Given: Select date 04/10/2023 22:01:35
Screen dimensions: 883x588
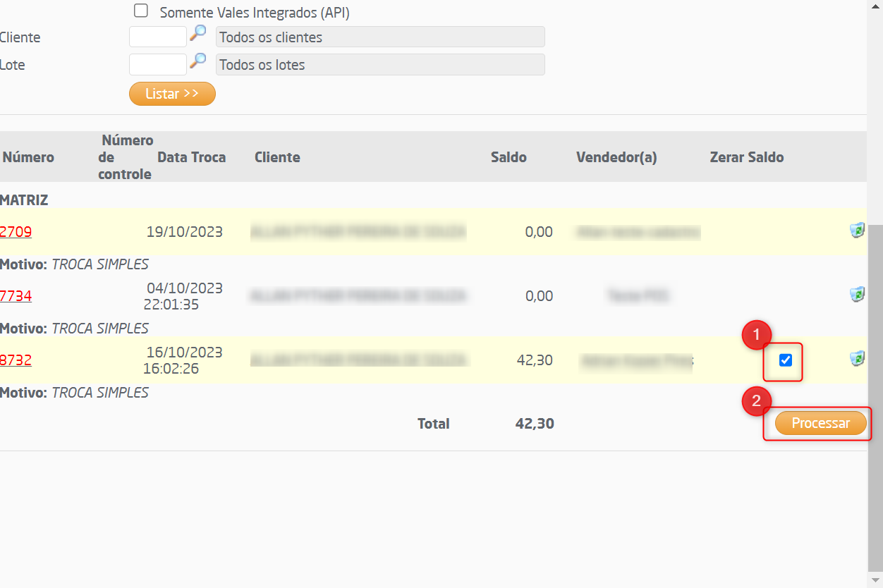Looking at the screenshot, I should tap(183, 296).
